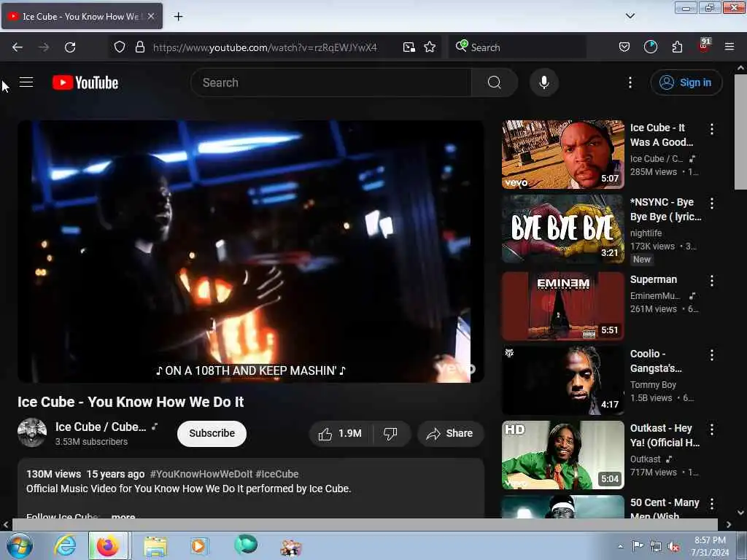Image resolution: width=747 pixels, height=560 pixels.
Task: Open *NSYNC Bye Bye Bye thumbnail
Action: (562, 228)
